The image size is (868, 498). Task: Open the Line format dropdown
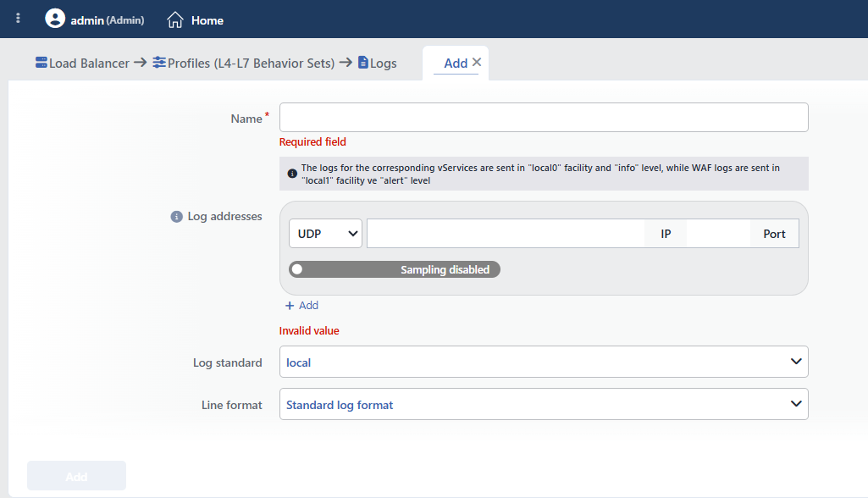tap(544, 404)
